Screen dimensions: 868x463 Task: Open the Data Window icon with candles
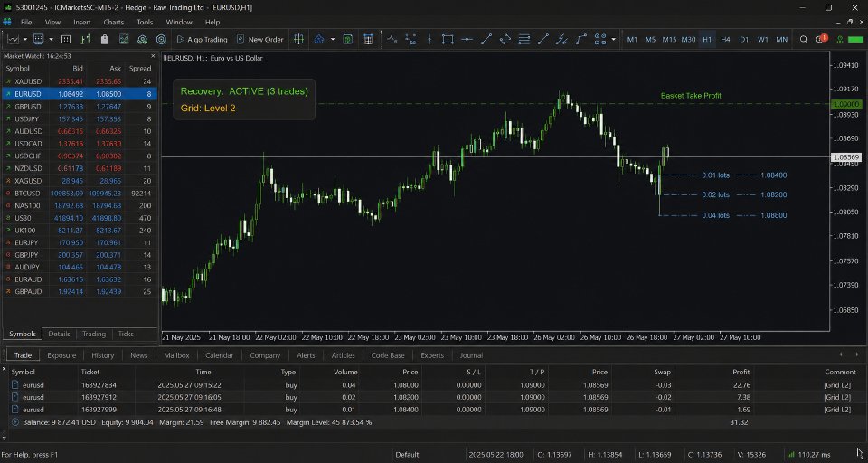(85, 39)
